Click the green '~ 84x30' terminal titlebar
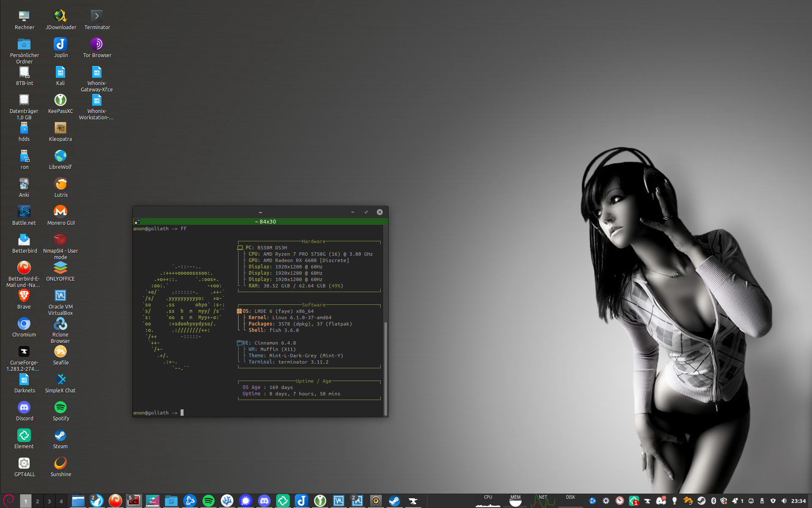The width and height of the screenshot is (812, 508). point(265,221)
